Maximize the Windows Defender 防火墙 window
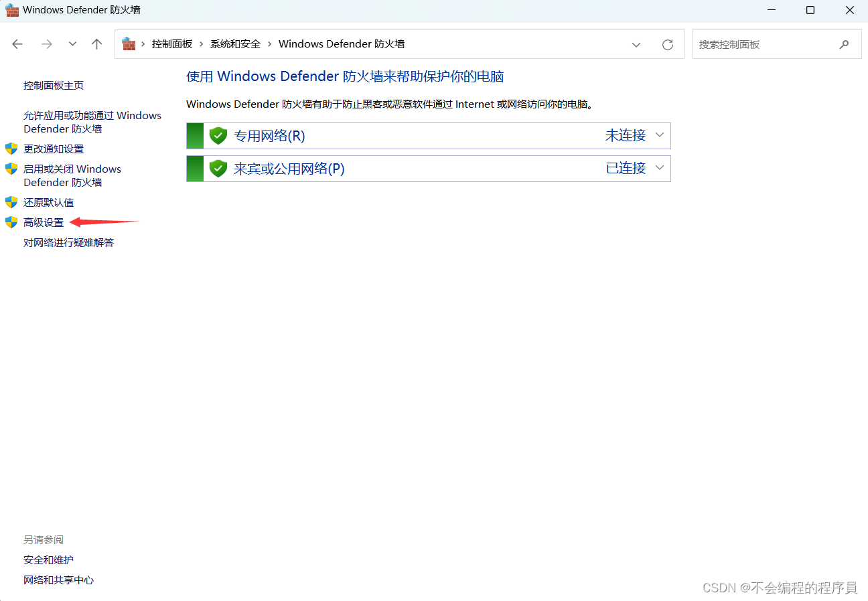Viewport: 868px width, 601px height. tap(810, 10)
